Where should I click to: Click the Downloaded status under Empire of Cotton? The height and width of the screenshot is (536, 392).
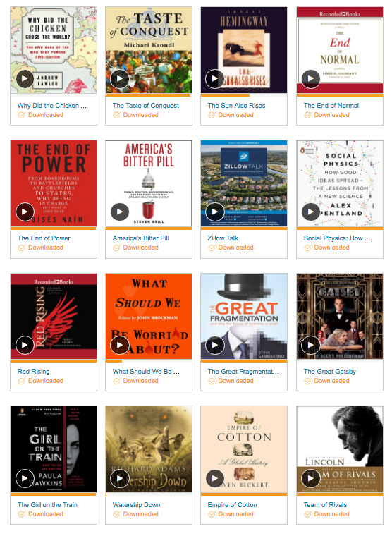[231, 514]
